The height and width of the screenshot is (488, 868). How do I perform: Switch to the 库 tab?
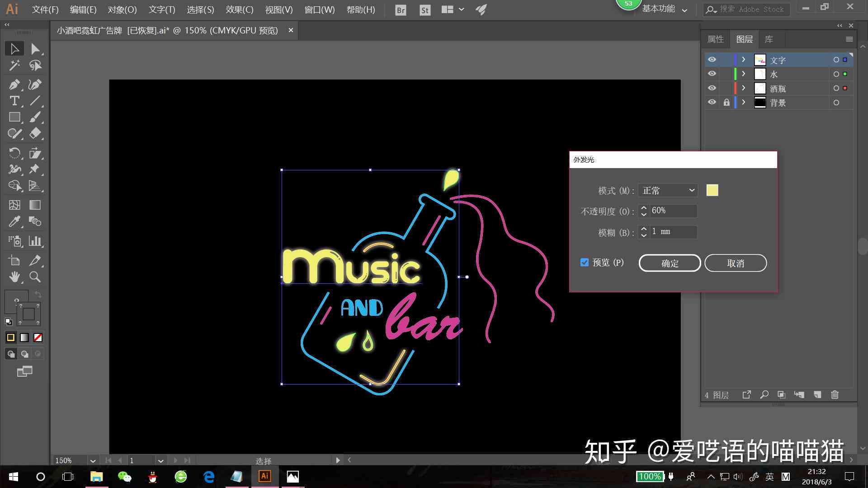pos(769,39)
